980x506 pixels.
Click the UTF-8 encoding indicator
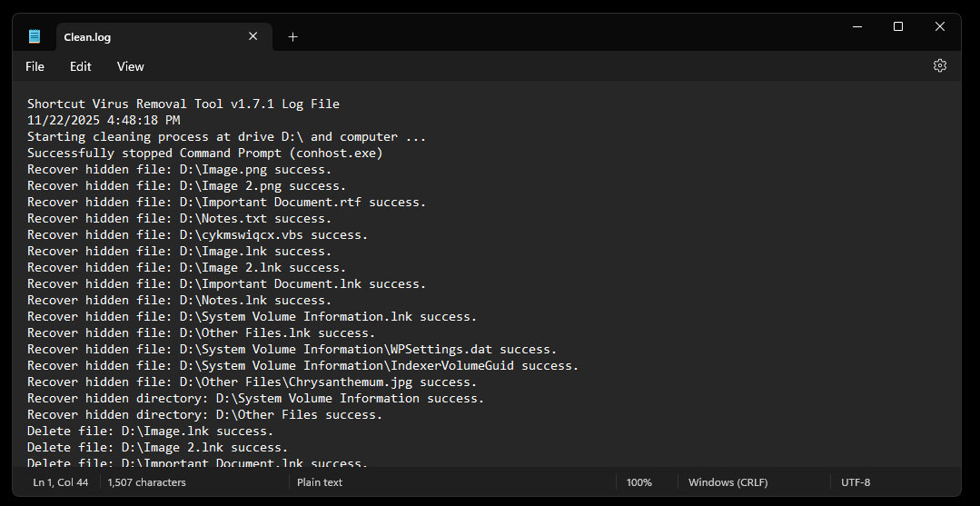(856, 482)
